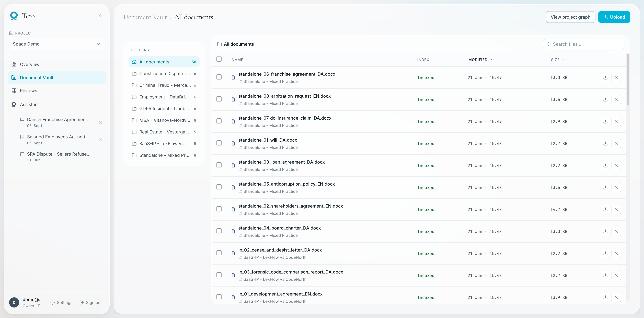Remove the SPA Dispute chat entry
Viewport: 644px width, 318px height.
point(100,157)
